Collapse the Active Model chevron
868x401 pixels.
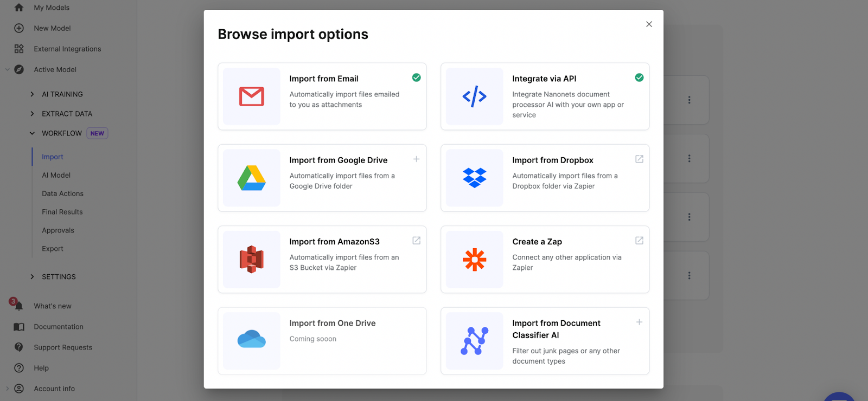[x=7, y=69]
